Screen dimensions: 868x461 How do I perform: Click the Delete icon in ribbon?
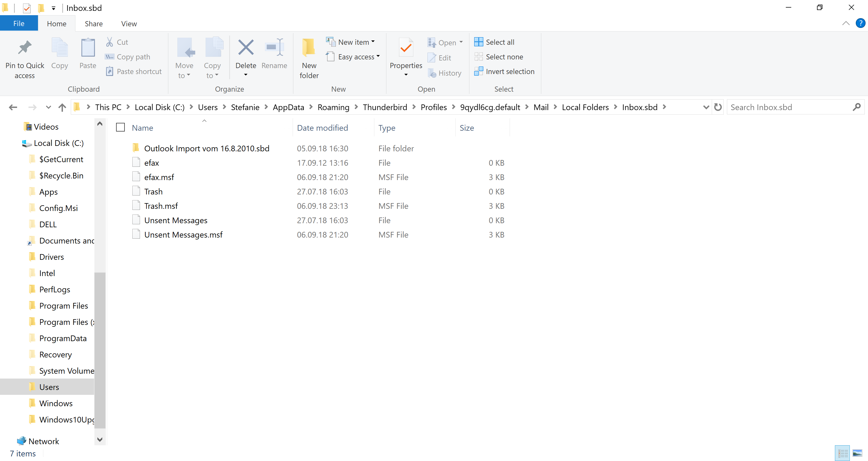point(246,48)
